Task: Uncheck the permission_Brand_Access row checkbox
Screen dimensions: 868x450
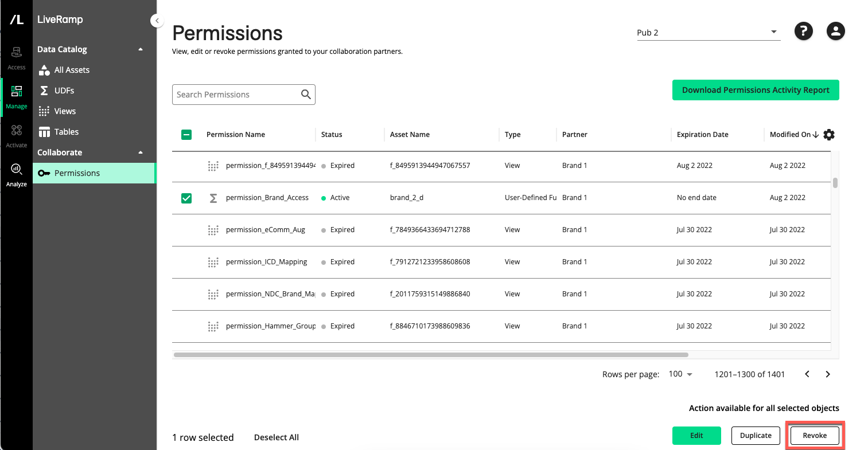Action: point(186,198)
